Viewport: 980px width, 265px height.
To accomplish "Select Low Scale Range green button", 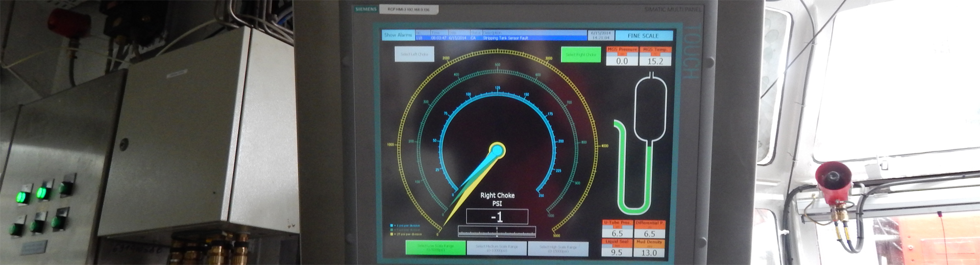I will coord(435,248).
